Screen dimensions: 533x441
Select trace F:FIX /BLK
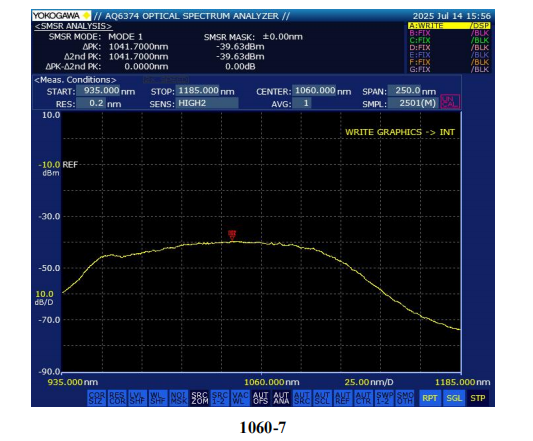[x=449, y=62]
